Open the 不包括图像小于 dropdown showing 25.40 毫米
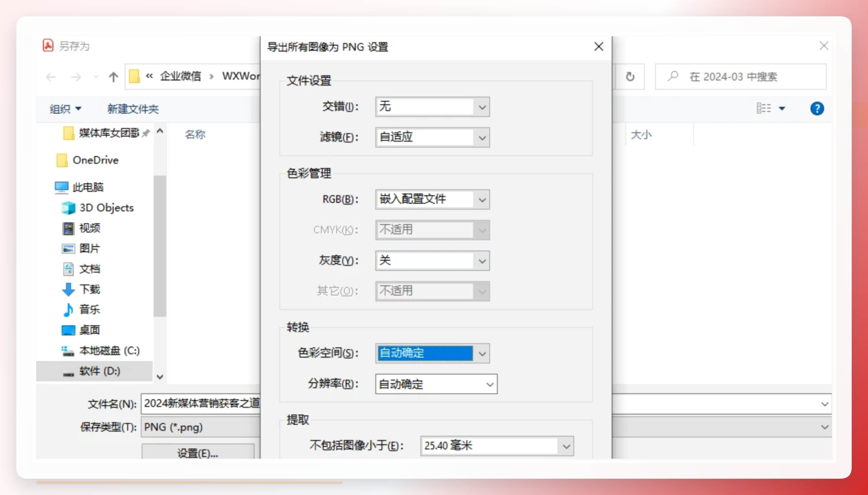 click(x=497, y=446)
